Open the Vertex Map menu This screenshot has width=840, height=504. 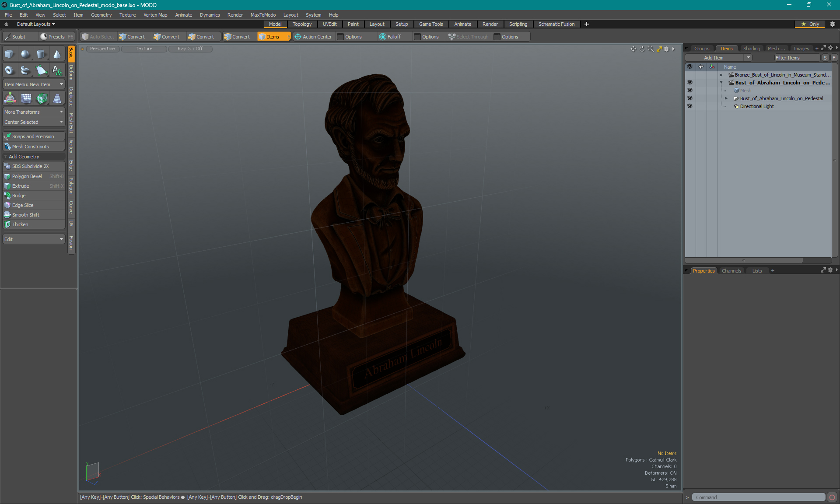155,15
